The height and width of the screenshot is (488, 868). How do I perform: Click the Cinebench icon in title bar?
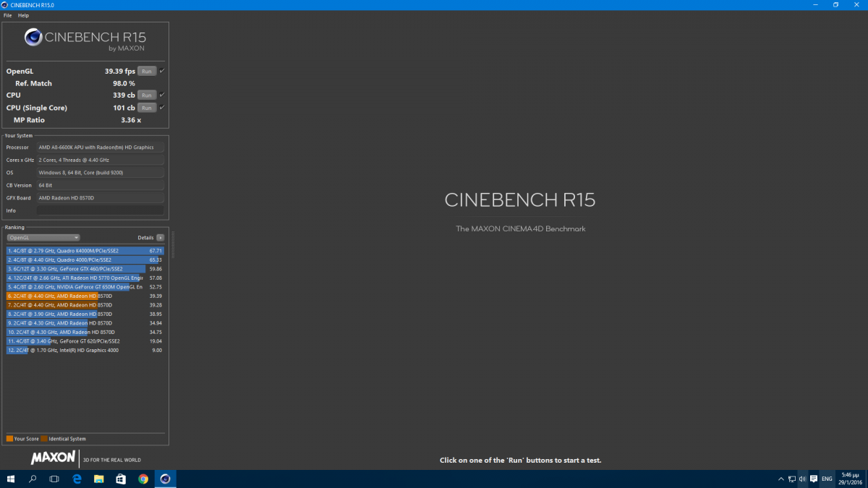click(x=6, y=5)
